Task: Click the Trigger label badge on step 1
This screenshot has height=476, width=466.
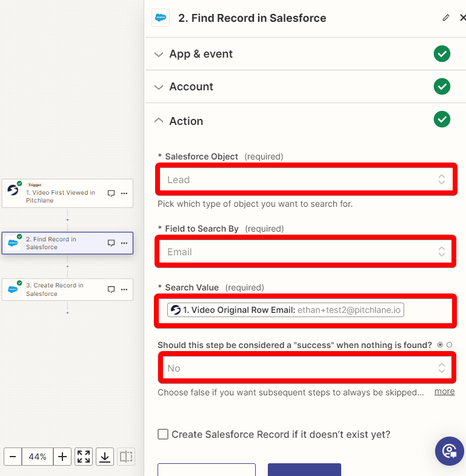Action: pyautogui.click(x=35, y=184)
